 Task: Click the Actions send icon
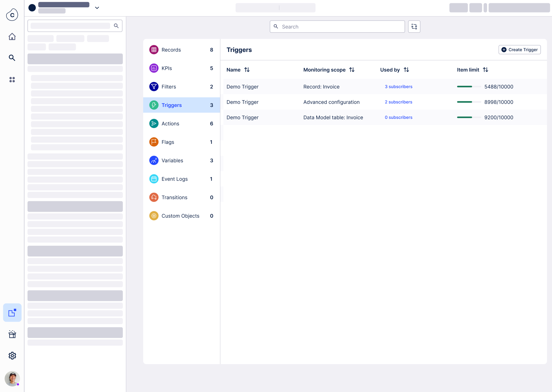(x=154, y=123)
